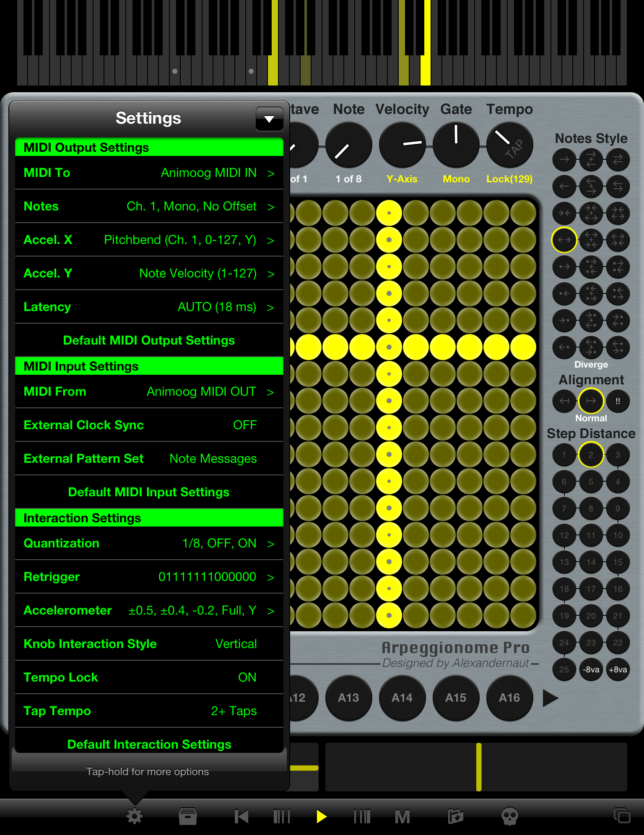Select the converge notes style (inward arrows)

(x=564, y=213)
